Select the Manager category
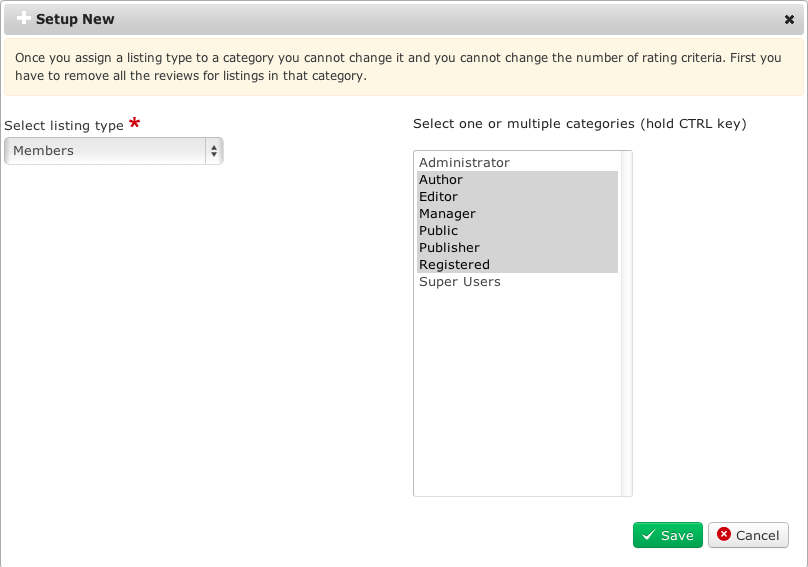This screenshot has width=808, height=567. 447,214
